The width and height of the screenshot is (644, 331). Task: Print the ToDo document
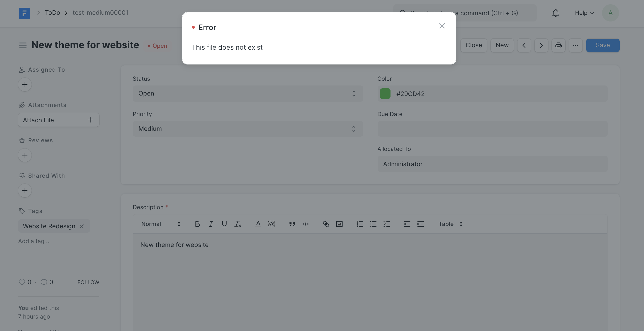tap(558, 45)
